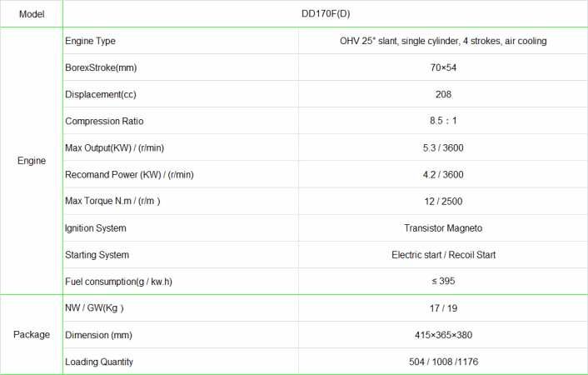This screenshot has height=375, width=588.
Task: Click the 70×54 bore stroke value
Action: click(x=443, y=67)
